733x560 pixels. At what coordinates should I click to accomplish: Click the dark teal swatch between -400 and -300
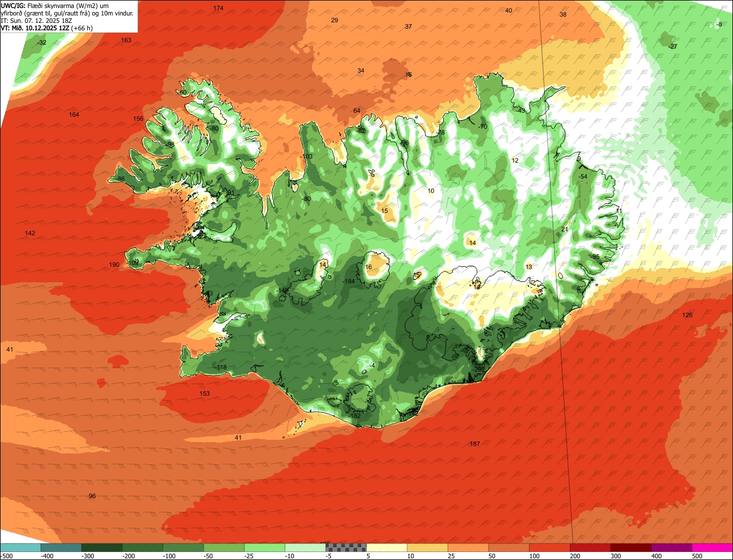tap(62, 547)
